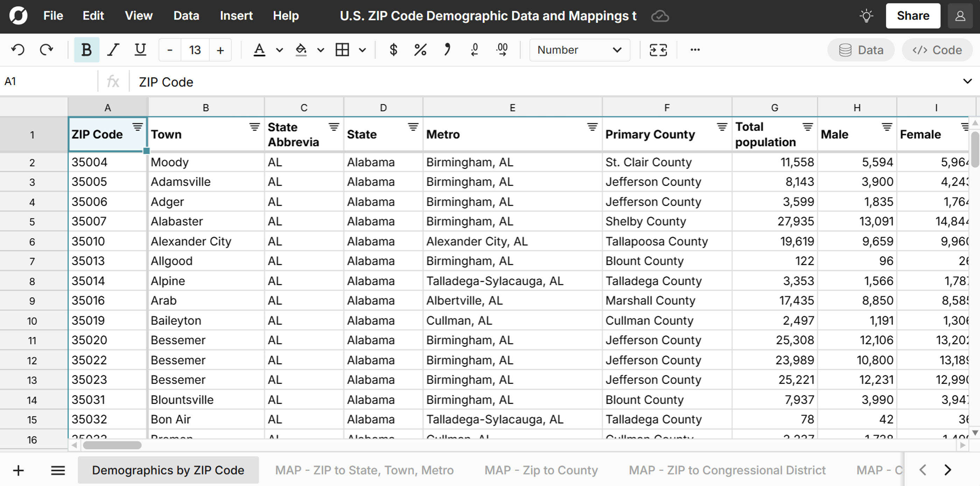Open the user account icon
The height and width of the screenshot is (486, 980).
coord(960,16)
